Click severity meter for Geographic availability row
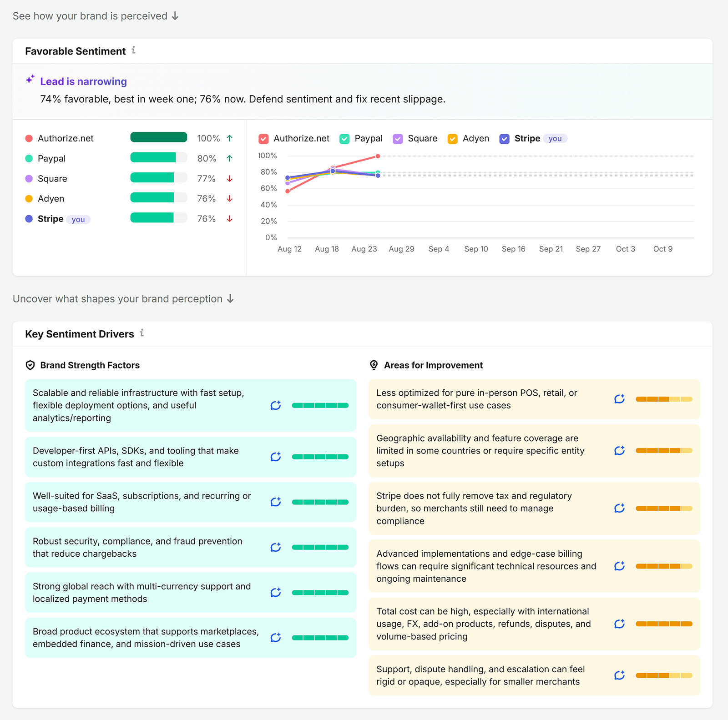The height and width of the screenshot is (720, 728). pos(664,450)
